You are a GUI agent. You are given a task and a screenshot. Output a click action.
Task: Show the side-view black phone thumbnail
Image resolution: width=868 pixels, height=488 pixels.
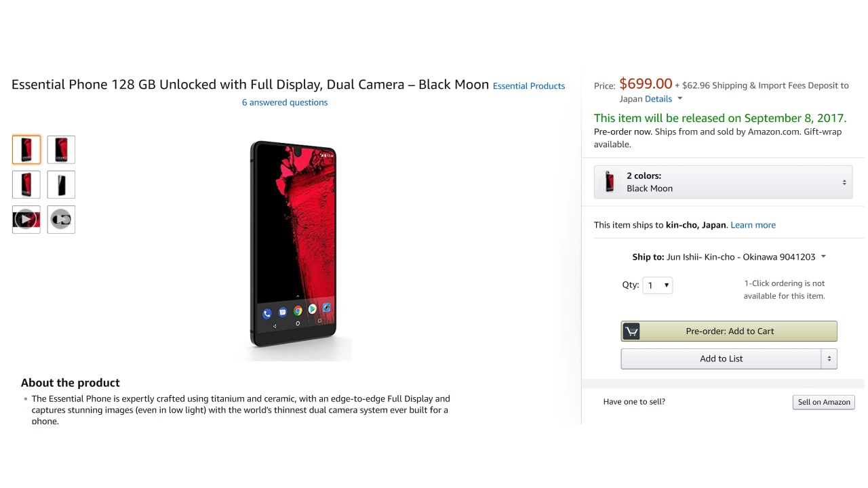tap(61, 184)
